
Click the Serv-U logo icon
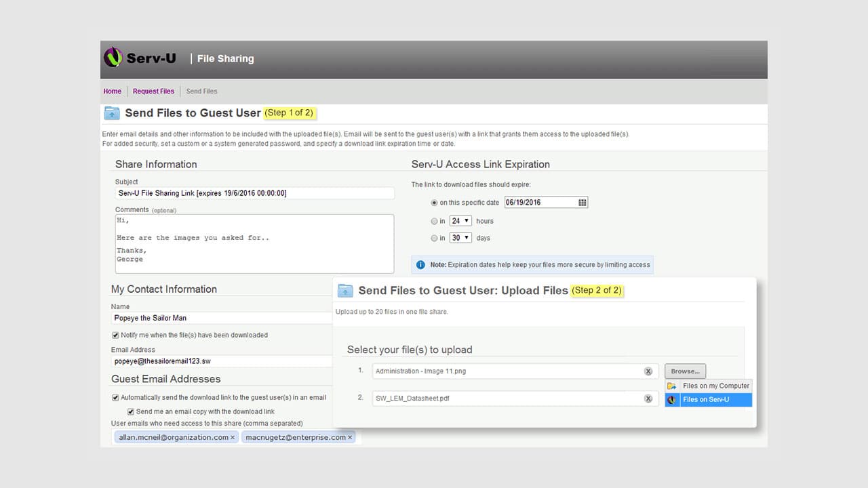tap(113, 58)
